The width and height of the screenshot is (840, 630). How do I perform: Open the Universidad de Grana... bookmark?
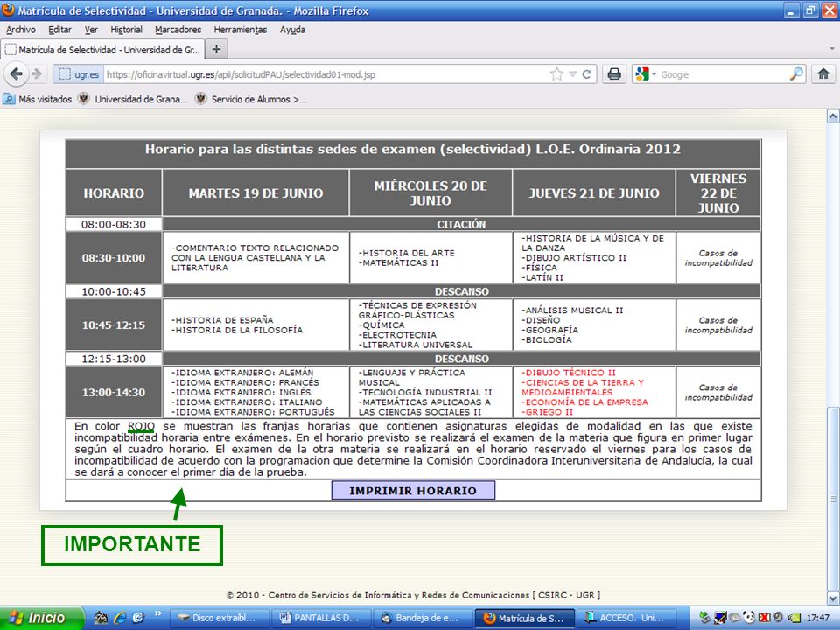[x=133, y=99]
